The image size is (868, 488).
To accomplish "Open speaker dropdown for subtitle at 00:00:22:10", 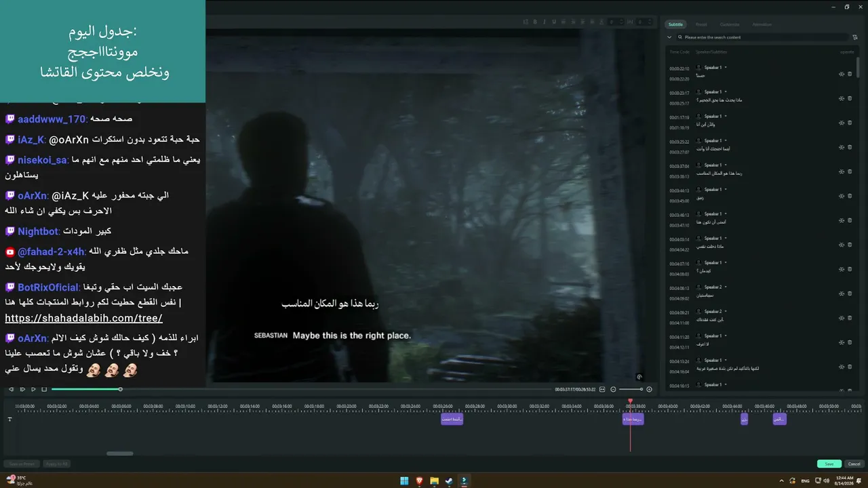I will 726,68.
